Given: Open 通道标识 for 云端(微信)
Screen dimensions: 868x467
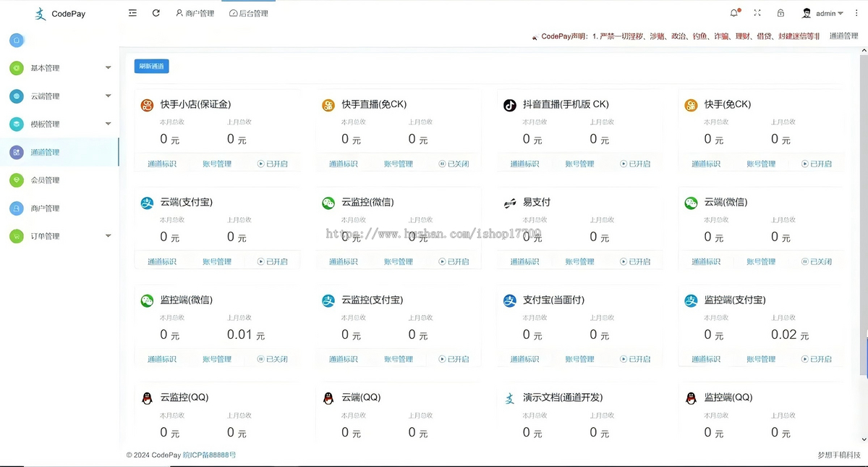Looking at the screenshot, I should (x=706, y=261).
